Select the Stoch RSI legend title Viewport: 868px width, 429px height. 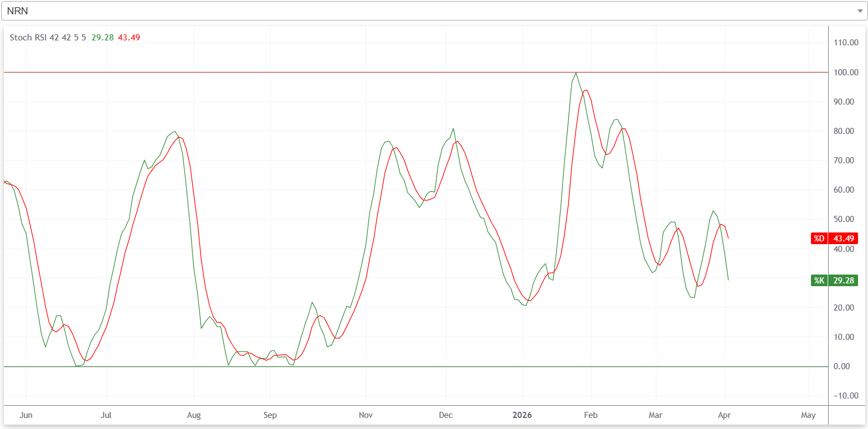tap(47, 37)
